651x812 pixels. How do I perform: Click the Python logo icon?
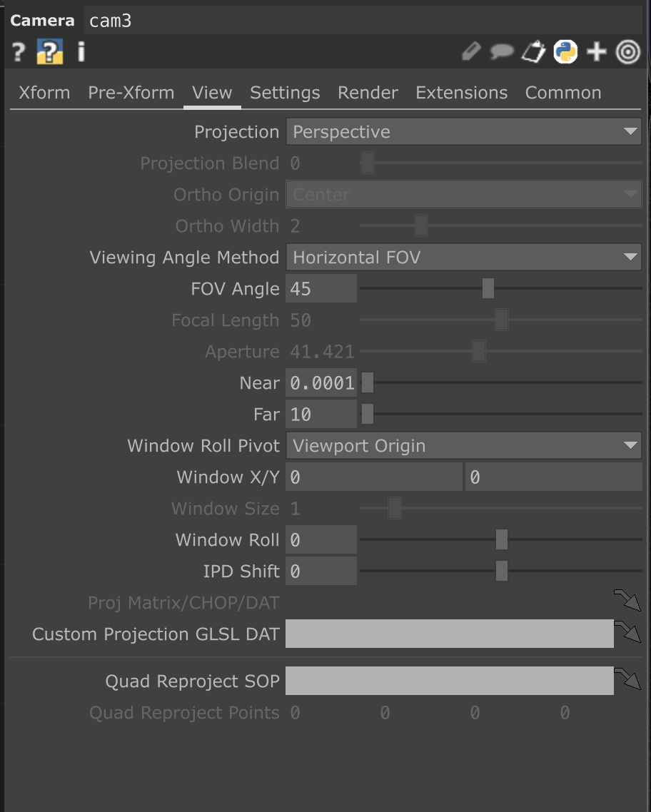point(565,52)
